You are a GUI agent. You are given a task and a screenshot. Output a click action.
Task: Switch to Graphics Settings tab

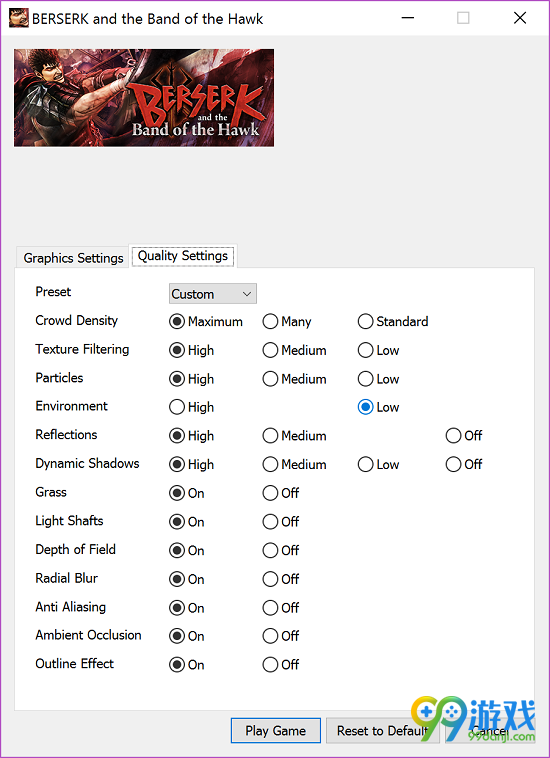(73, 258)
